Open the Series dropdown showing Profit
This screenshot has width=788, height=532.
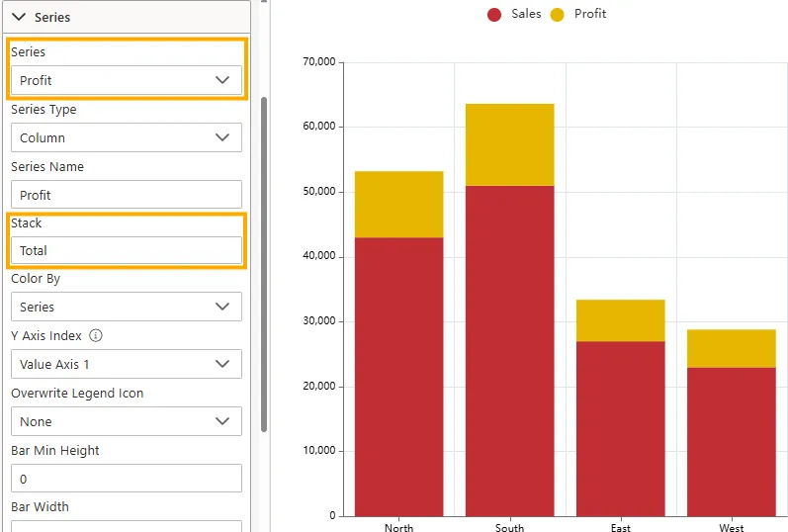click(x=126, y=80)
